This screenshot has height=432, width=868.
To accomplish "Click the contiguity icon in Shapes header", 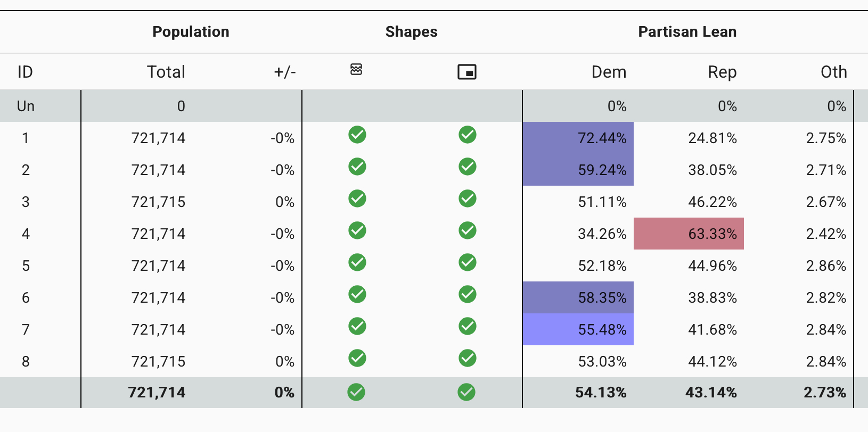I will (x=356, y=69).
